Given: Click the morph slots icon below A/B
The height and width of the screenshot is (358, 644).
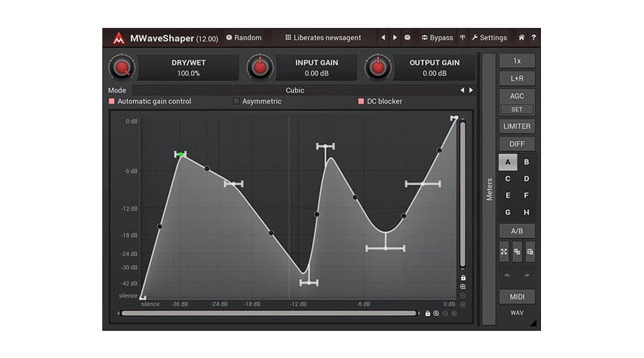Looking at the screenshot, I should 504,251.
